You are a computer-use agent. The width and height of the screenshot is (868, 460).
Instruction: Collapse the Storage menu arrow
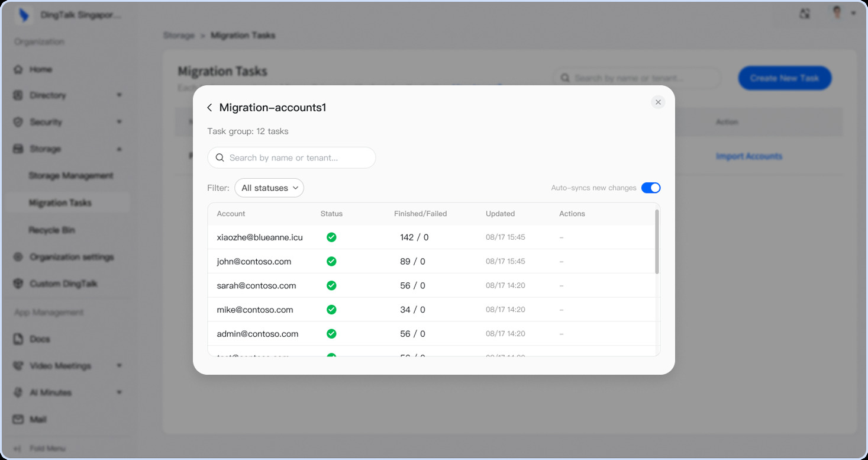119,149
